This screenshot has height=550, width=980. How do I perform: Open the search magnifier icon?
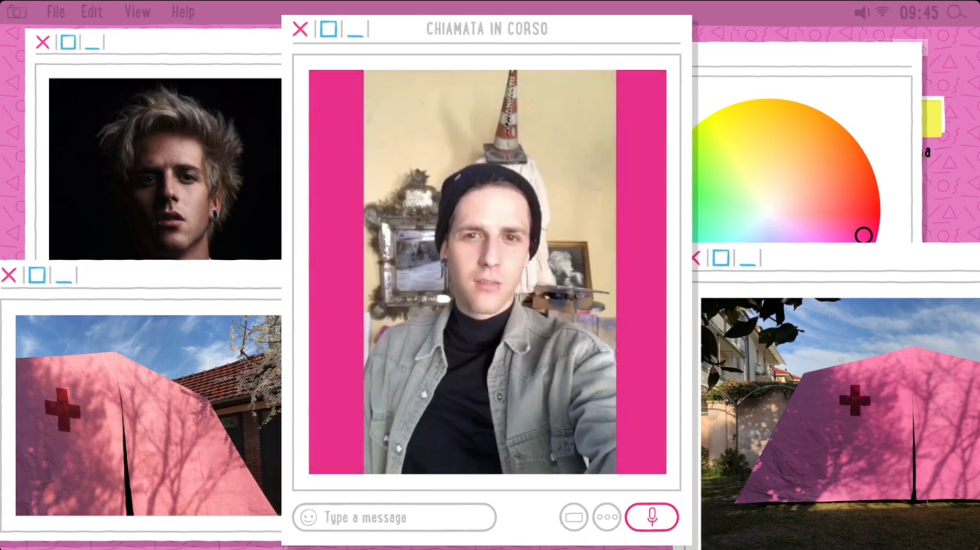957,12
